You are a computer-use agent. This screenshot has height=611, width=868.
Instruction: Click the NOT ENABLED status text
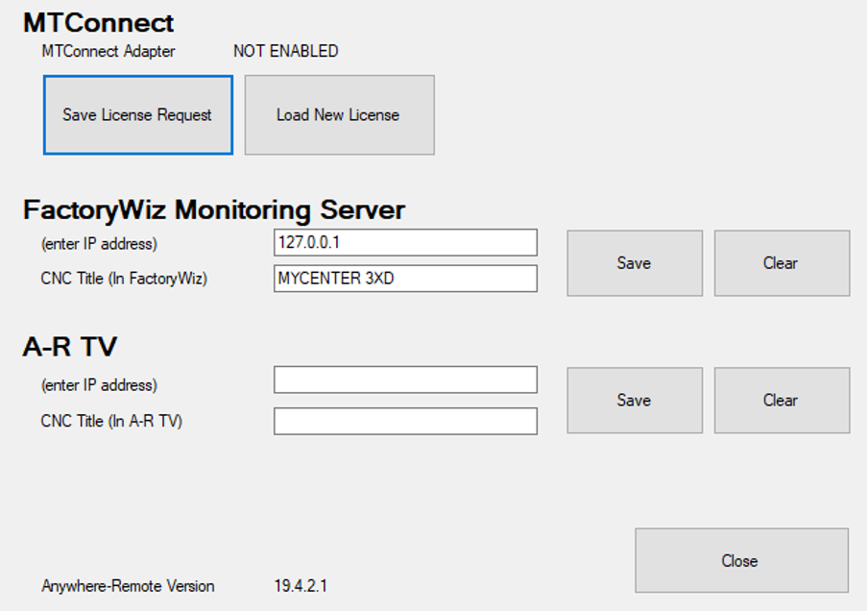coord(285,51)
